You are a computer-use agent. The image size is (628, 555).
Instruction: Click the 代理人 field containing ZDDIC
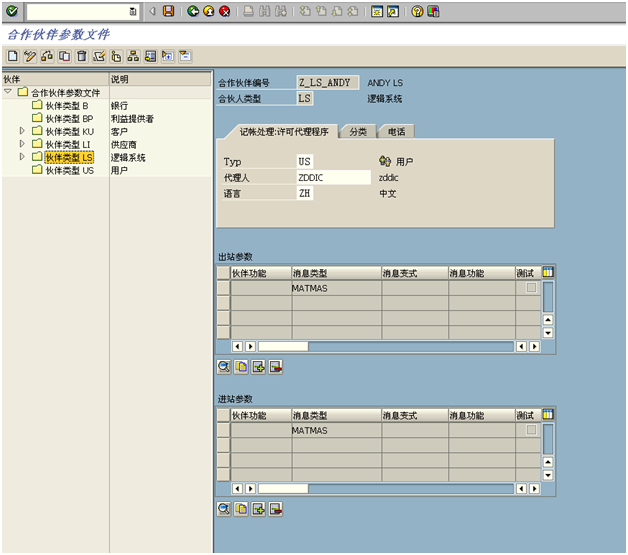click(334, 177)
